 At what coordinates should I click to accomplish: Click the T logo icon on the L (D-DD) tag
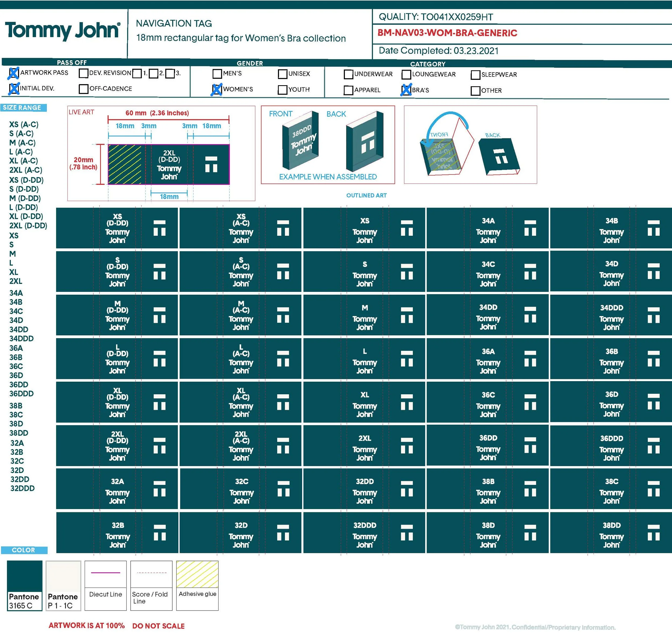click(160, 358)
